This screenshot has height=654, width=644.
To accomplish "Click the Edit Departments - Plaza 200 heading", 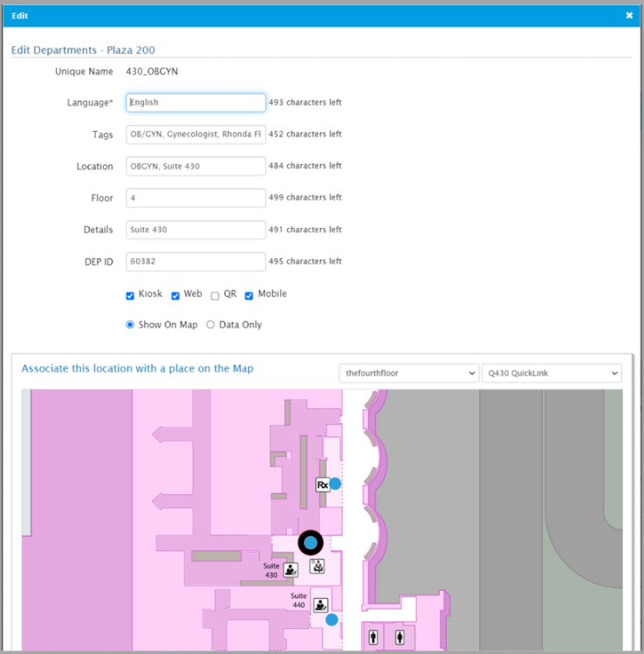I will [x=83, y=50].
